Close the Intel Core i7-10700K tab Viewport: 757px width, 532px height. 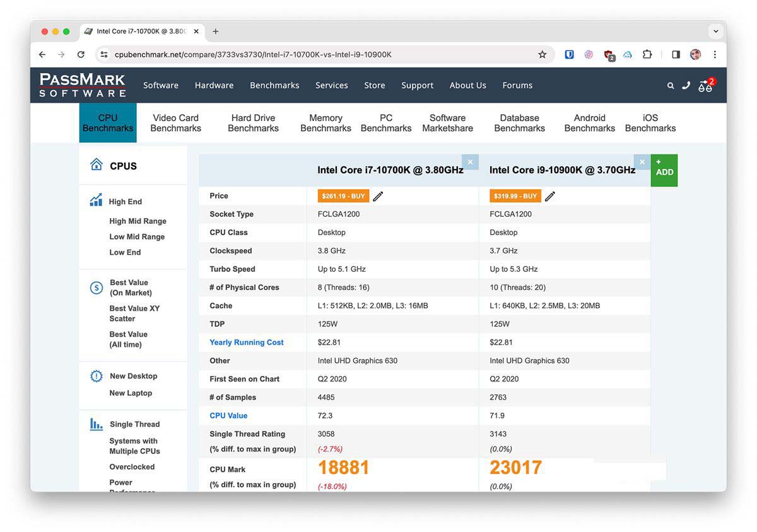point(196,32)
